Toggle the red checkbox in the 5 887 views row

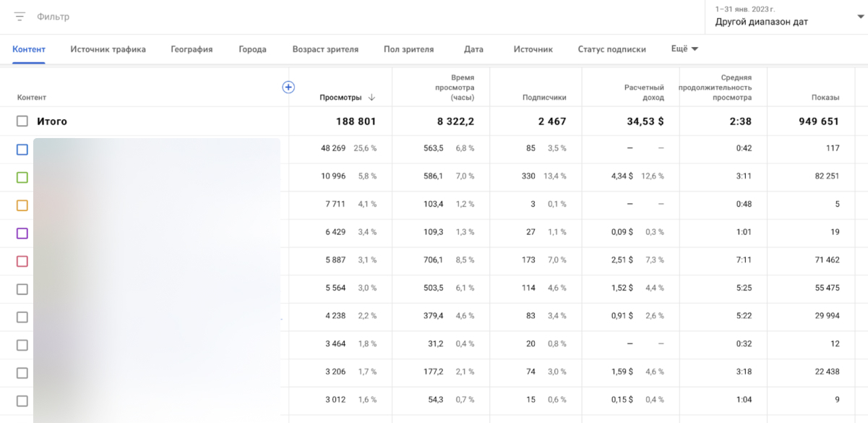point(22,261)
